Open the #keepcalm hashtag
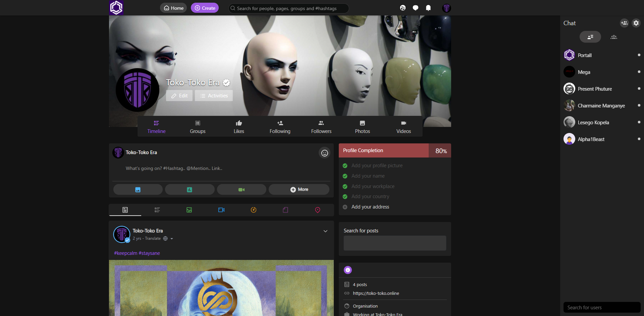The height and width of the screenshot is (316, 644). coord(126,253)
